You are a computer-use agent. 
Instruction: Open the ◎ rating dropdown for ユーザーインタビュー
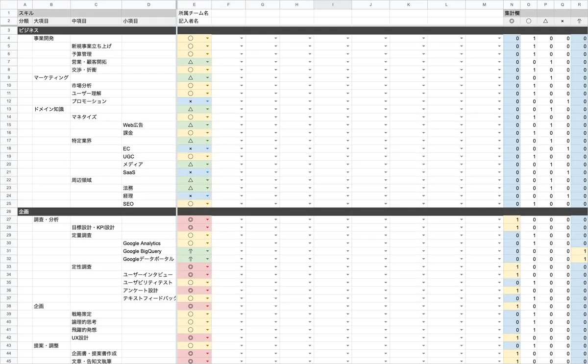click(208, 275)
